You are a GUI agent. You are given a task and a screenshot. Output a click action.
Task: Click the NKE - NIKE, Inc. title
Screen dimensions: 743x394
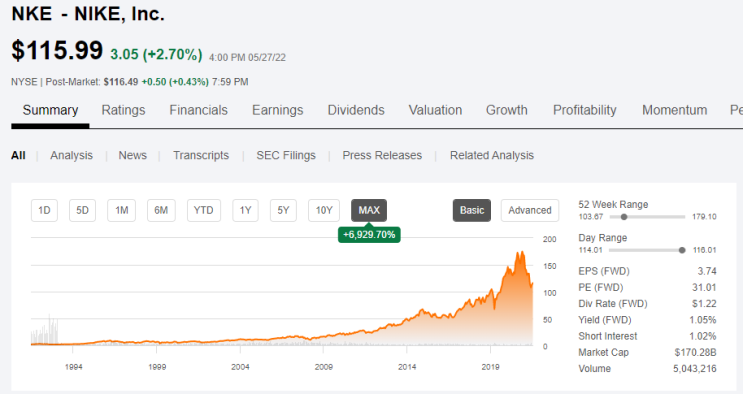click(x=88, y=14)
